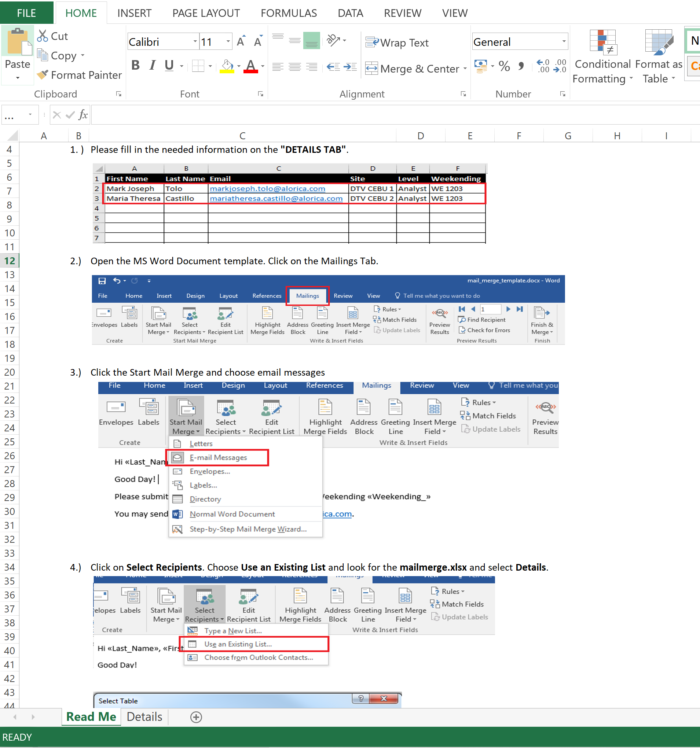Open the Alignment settings dialog launcher

pos(463,94)
